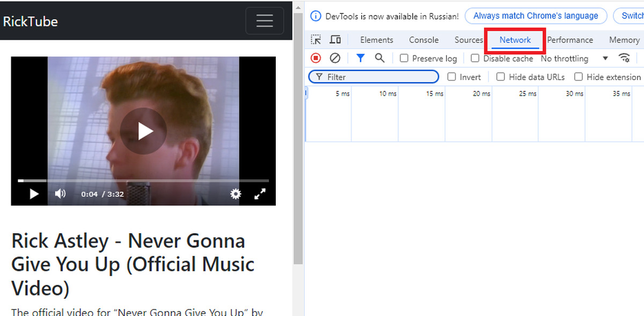Screen dimensions: 644x316
Task: Open network conditions Wi-Fi icon
Action: click(624, 58)
